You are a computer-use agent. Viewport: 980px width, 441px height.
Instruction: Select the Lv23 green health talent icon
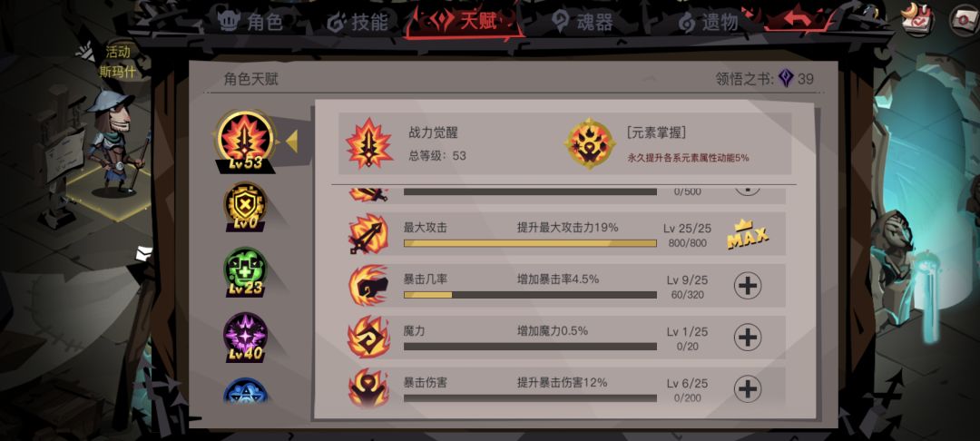coord(245,271)
